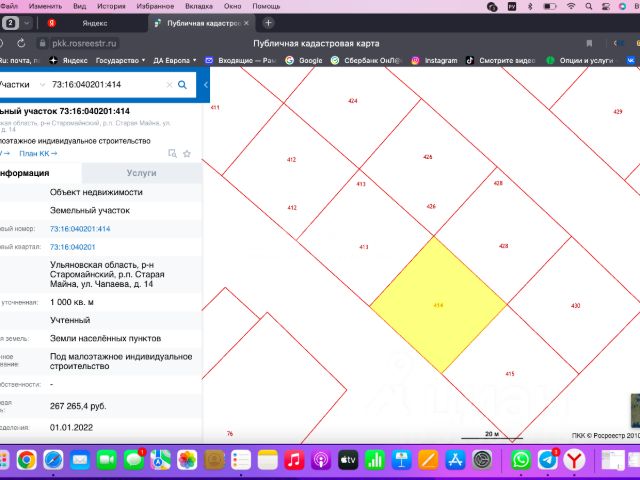Click the Bluetooth icon in menu bar
640x480 pixels.
coord(530,6)
